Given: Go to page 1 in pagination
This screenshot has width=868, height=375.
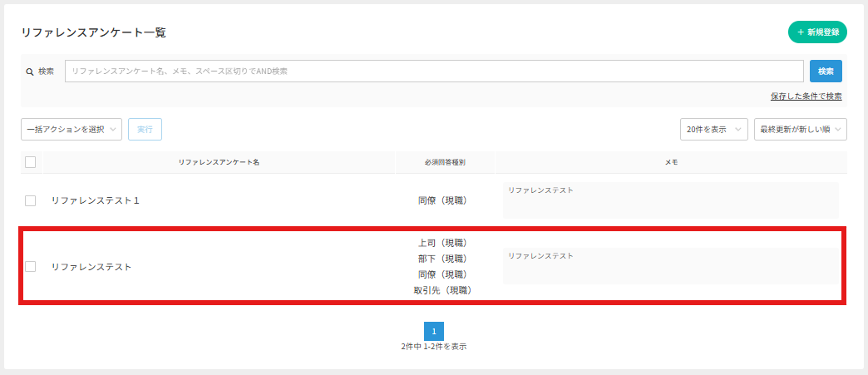Looking at the screenshot, I should click(433, 331).
